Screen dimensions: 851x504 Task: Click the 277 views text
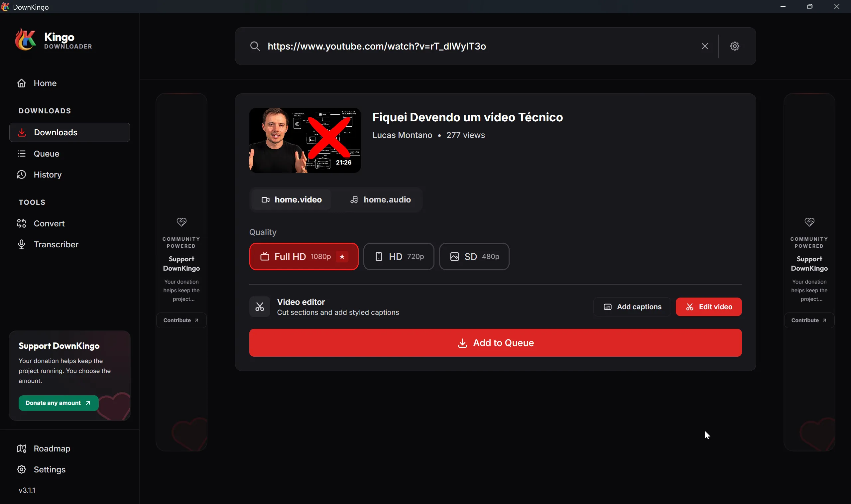tap(466, 135)
